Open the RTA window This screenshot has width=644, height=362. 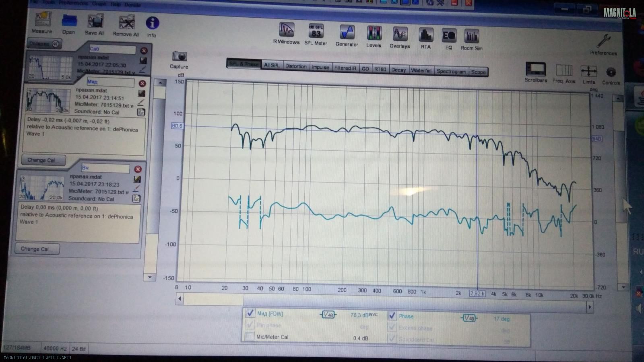coord(426,39)
